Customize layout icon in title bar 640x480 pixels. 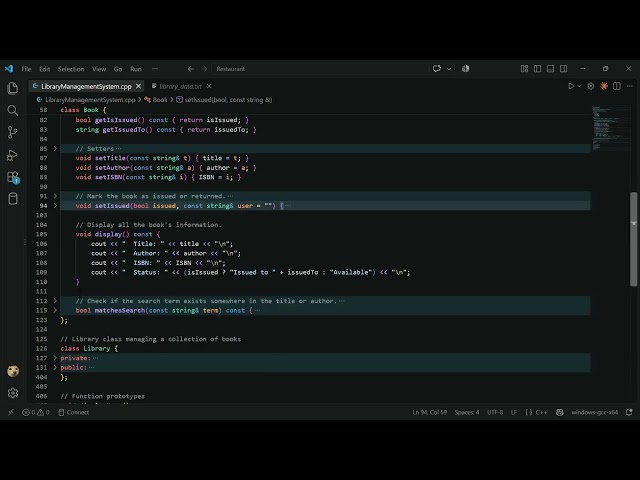click(x=524, y=69)
